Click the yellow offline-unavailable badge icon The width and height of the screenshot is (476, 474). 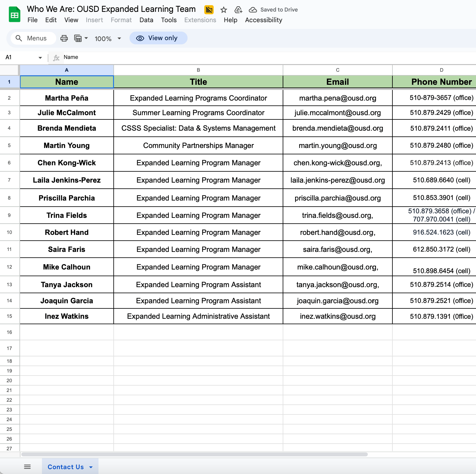pos(209,10)
